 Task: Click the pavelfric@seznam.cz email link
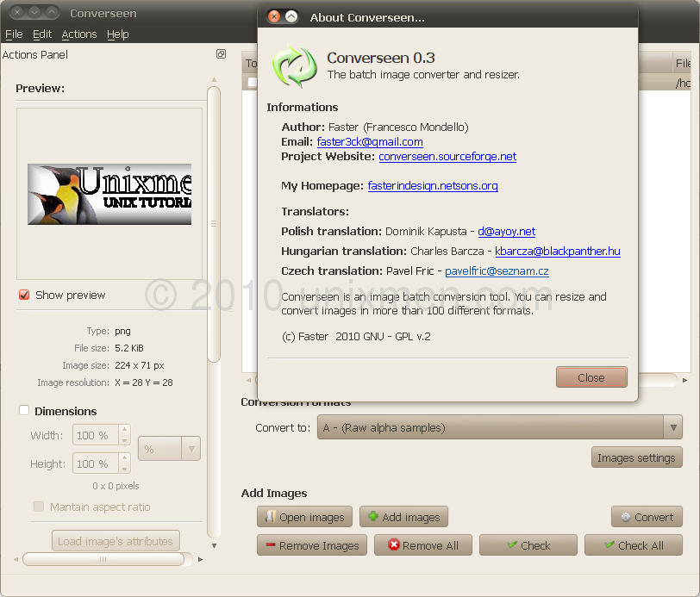click(x=497, y=271)
